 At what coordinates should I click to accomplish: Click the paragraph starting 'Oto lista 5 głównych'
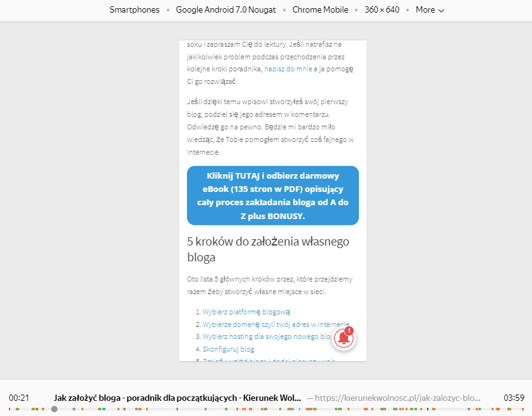[270, 285]
